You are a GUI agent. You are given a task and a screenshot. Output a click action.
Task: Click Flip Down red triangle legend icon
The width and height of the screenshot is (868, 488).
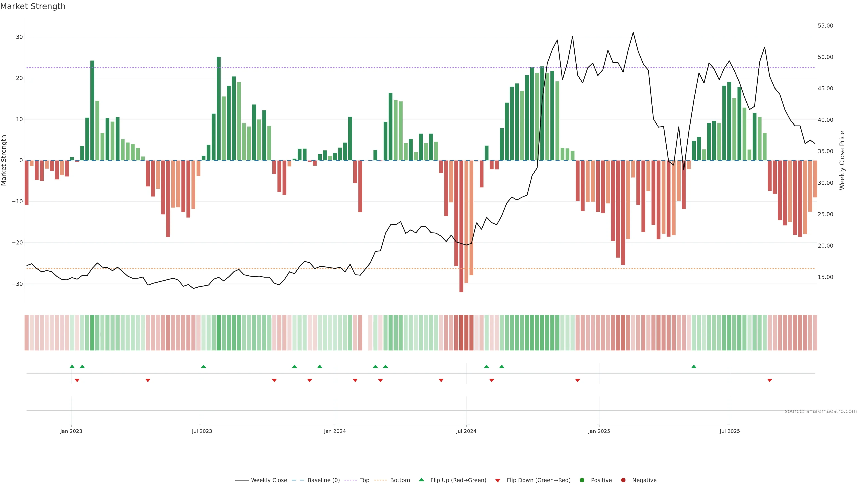coord(498,480)
